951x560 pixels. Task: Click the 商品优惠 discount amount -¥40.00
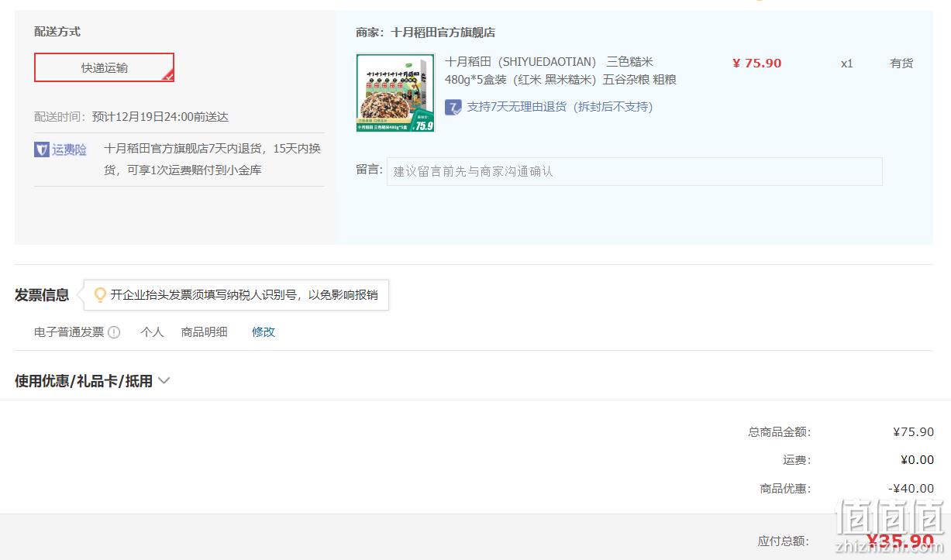(x=911, y=489)
